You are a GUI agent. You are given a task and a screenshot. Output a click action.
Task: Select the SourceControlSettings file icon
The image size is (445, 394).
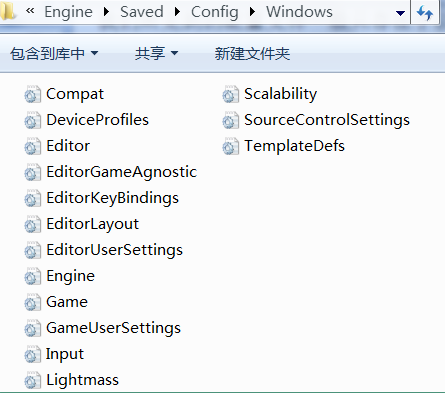coord(230,120)
